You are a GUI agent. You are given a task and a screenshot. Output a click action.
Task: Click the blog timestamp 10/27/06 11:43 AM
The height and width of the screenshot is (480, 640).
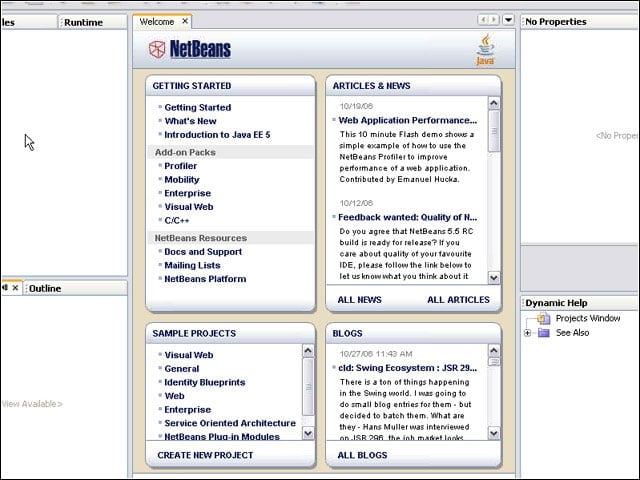click(x=376, y=354)
